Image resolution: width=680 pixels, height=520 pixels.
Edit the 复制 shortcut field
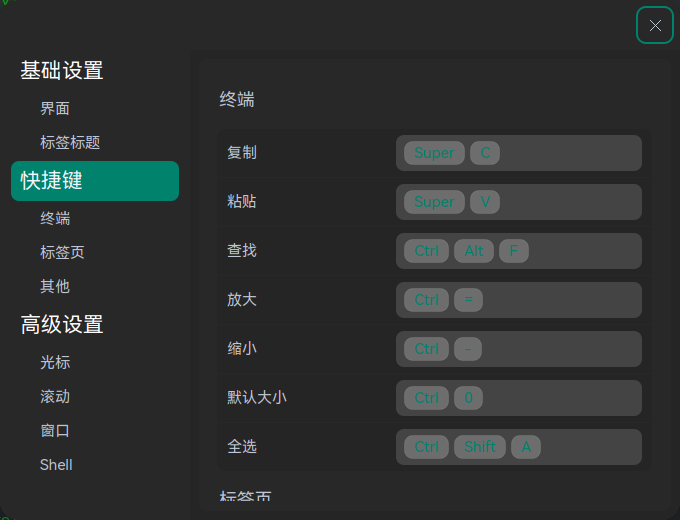519,153
